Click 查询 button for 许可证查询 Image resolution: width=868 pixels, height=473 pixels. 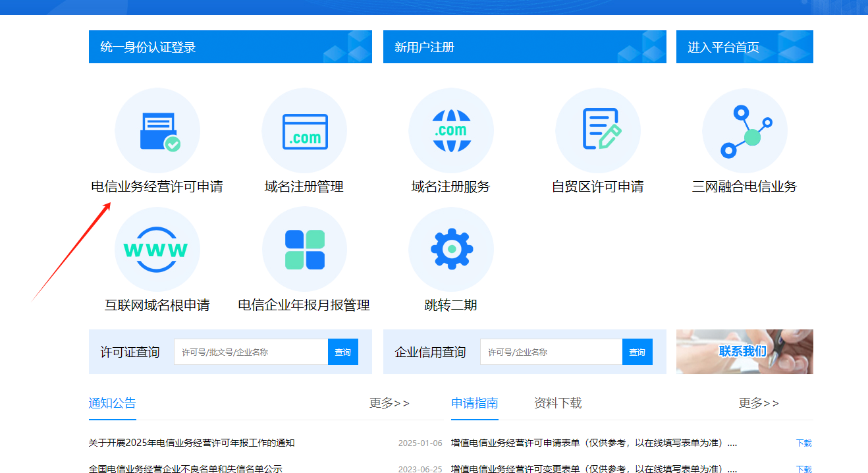click(343, 352)
